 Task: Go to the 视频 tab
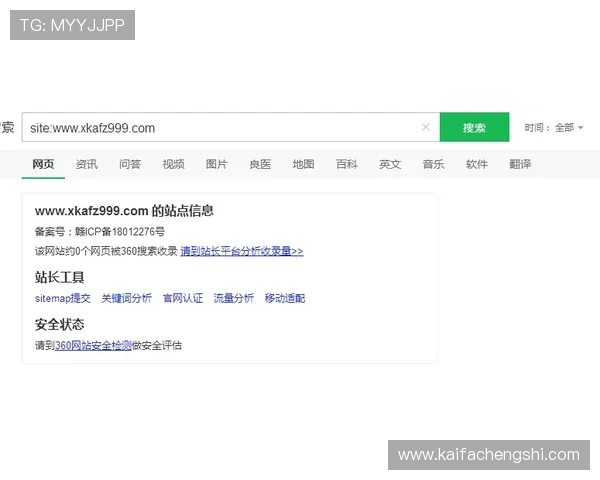coord(173,164)
